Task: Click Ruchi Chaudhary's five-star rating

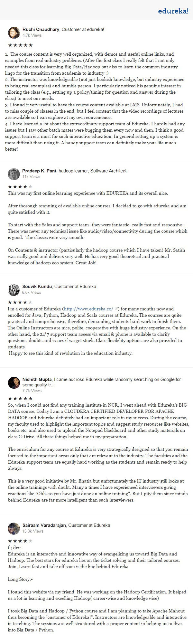Action: [x=20, y=45]
